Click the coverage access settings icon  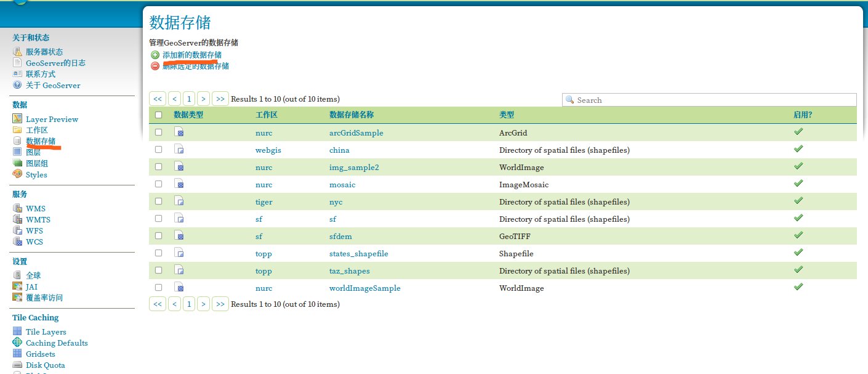(17, 298)
